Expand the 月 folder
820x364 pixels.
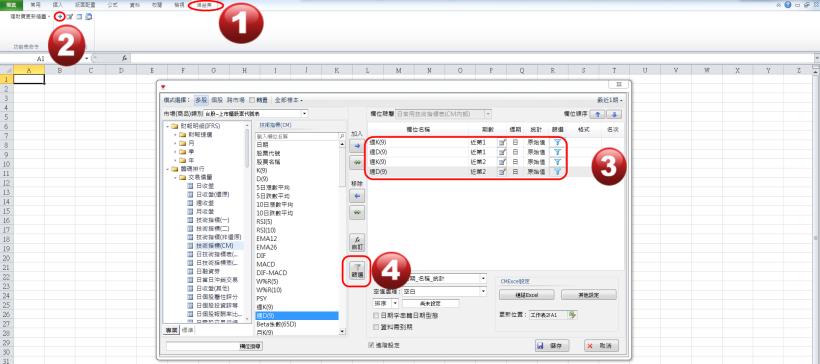tap(176, 143)
